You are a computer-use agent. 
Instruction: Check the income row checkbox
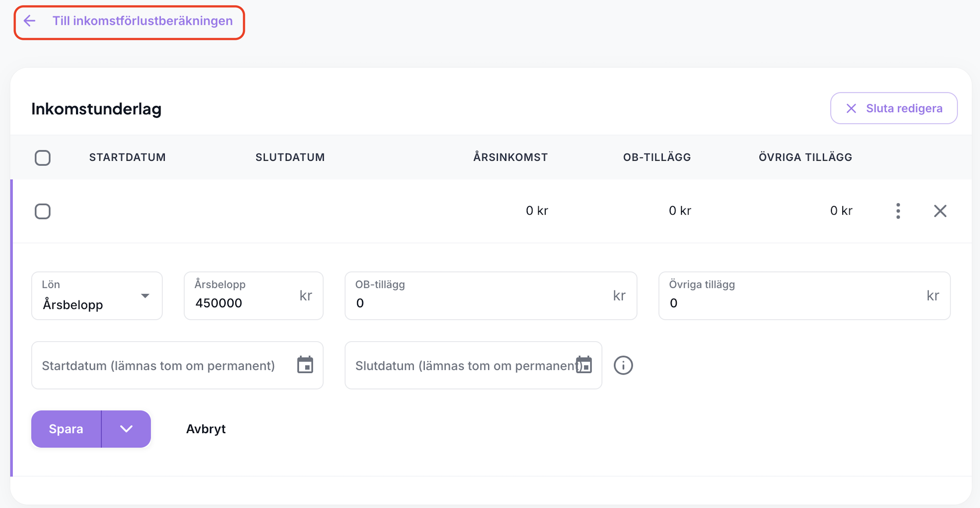pyautogui.click(x=43, y=211)
